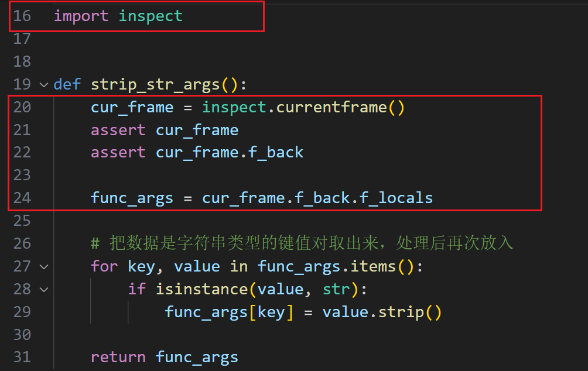
Task: Fold the if isinstance block chevron
Action: point(44,290)
